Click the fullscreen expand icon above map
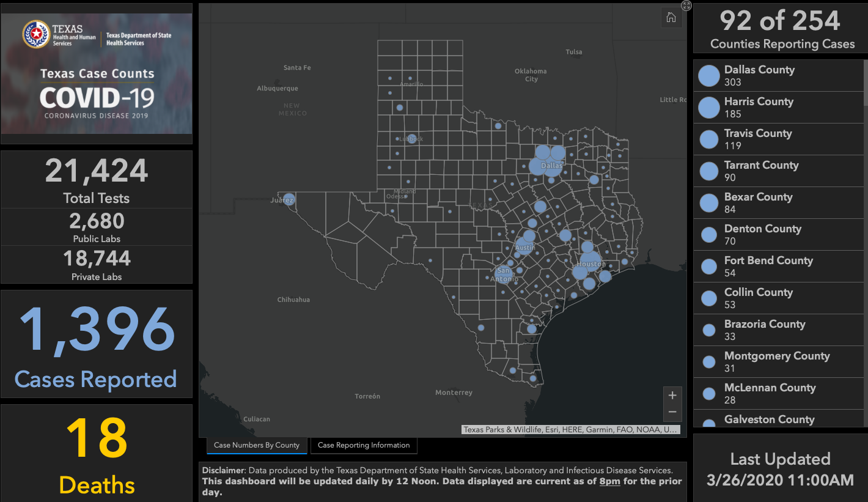The width and height of the screenshot is (868, 502). pos(686,6)
